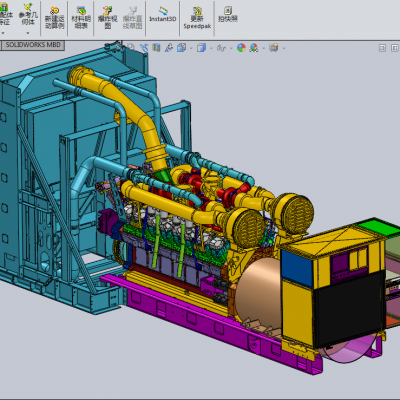This screenshot has height=400, width=400.
Task: Open the Exploded View (爆炸视图) tool
Action: tap(107, 18)
